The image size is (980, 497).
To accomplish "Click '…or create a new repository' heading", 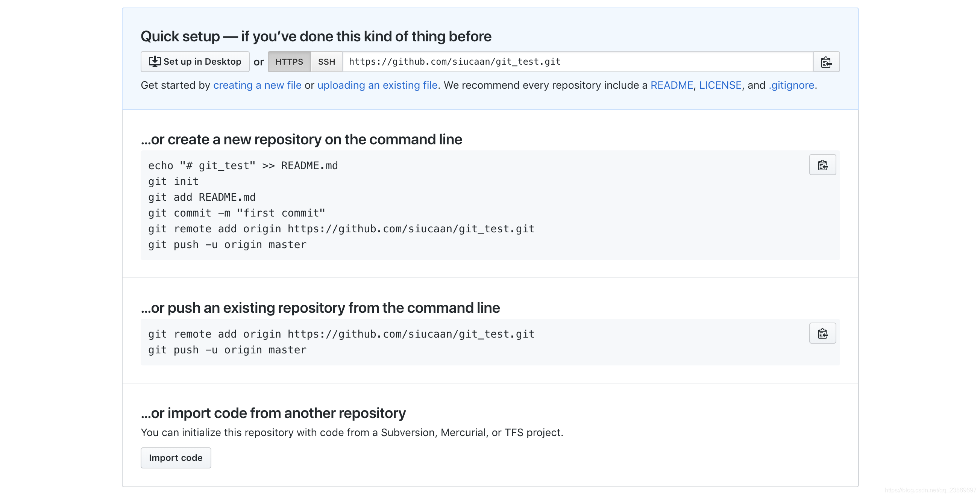I will 301,139.
